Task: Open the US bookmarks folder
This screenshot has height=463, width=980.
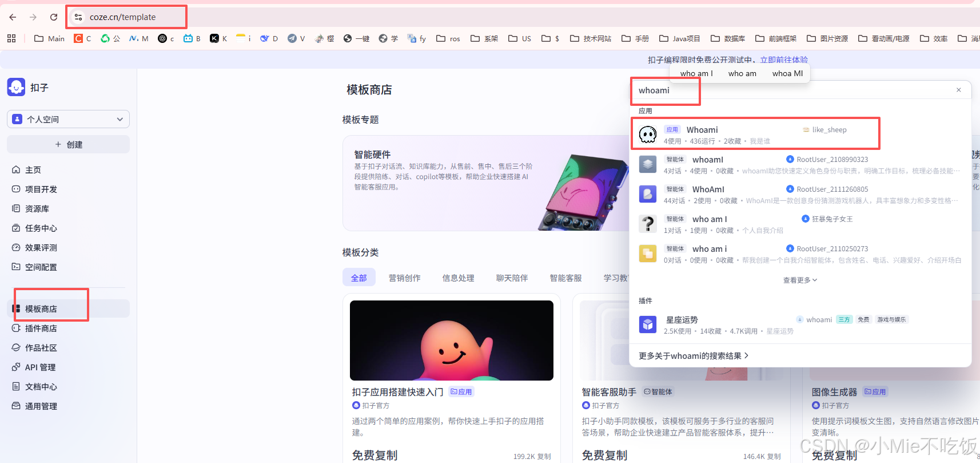Action: tap(520, 38)
